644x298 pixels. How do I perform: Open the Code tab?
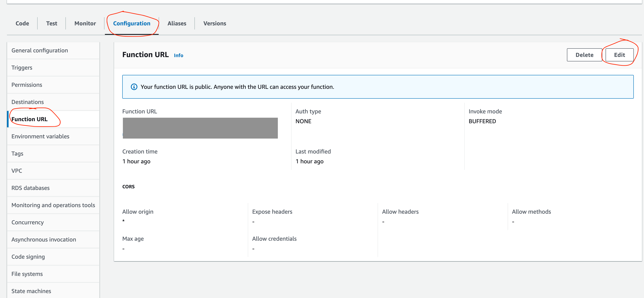22,23
